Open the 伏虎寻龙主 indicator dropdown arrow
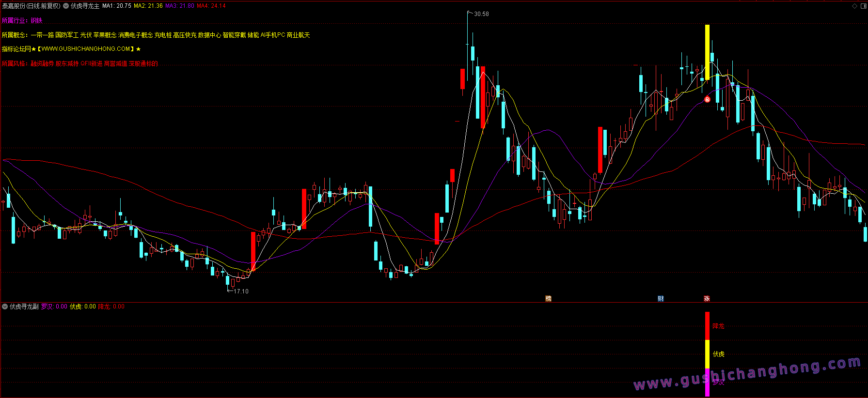This screenshot has width=868, height=398. coord(66,6)
